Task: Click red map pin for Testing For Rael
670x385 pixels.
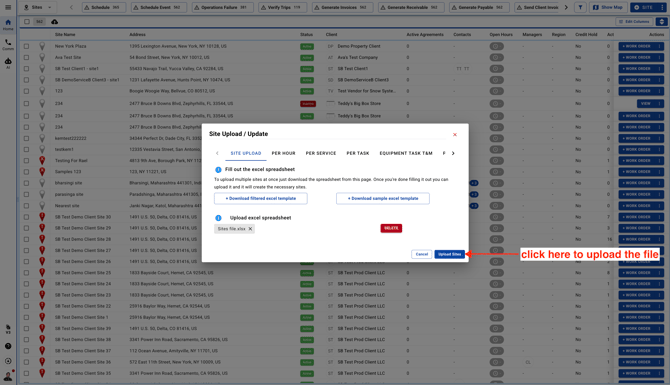Action: (42, 161)
